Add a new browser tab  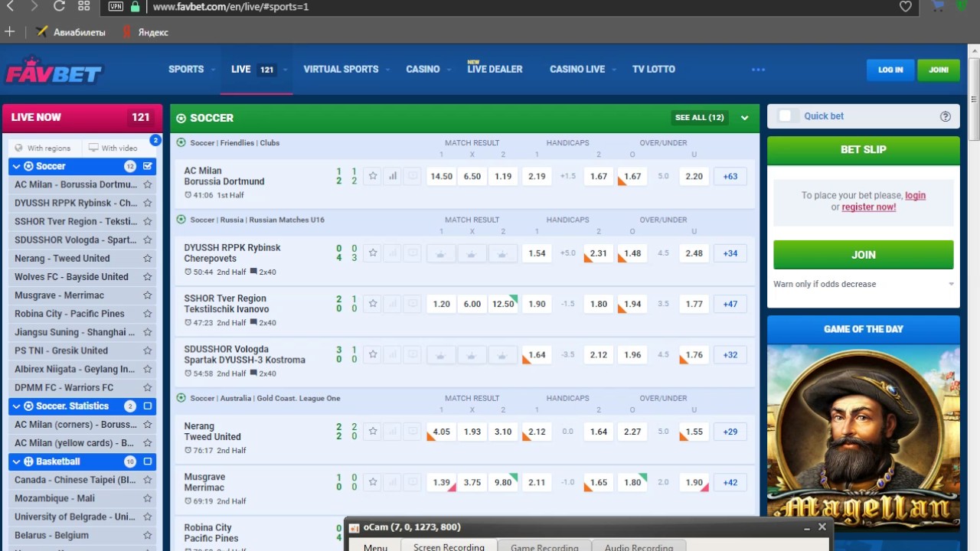coord(9,32)
